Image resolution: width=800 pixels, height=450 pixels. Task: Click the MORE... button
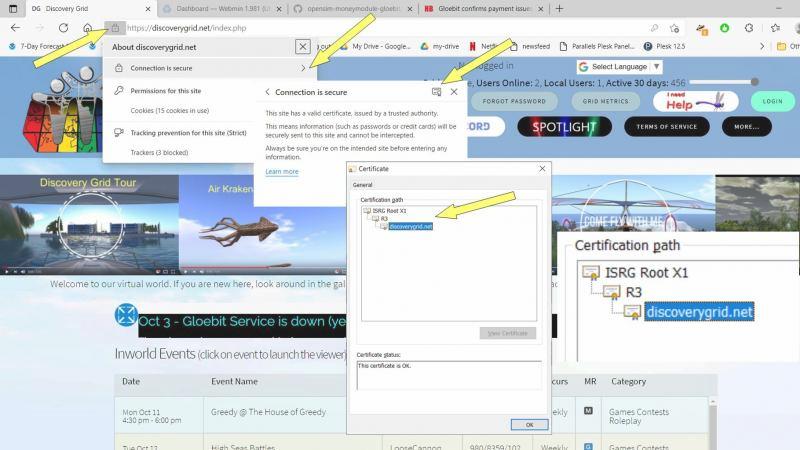[x=746, y=127]
